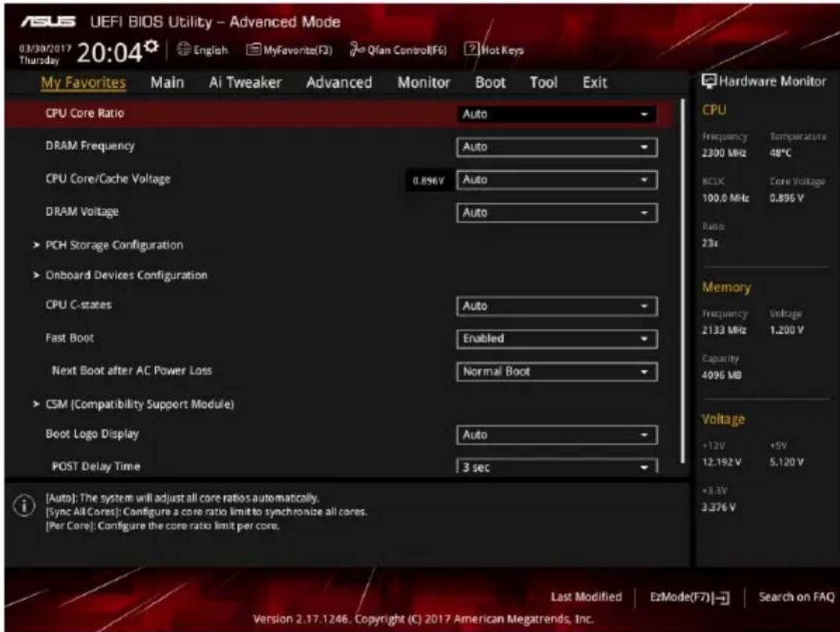Click the CPU heading in Hardware Monitor

[714, 110]
